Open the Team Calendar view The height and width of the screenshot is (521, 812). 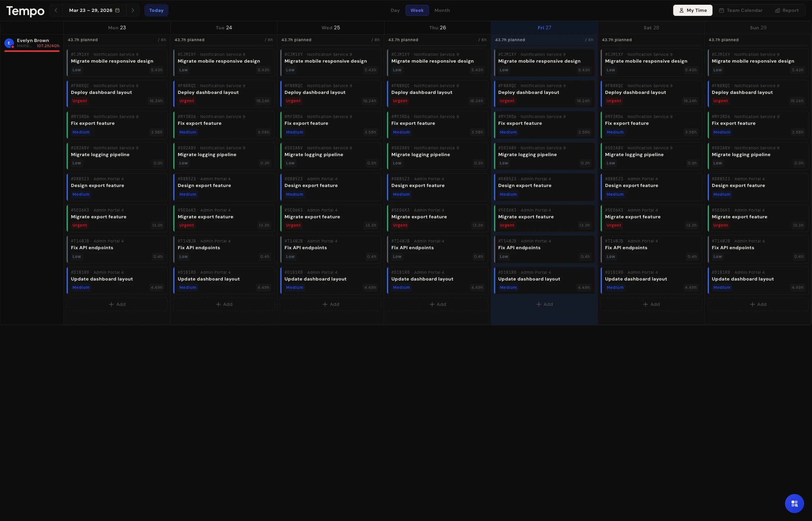tap(741, 10)
